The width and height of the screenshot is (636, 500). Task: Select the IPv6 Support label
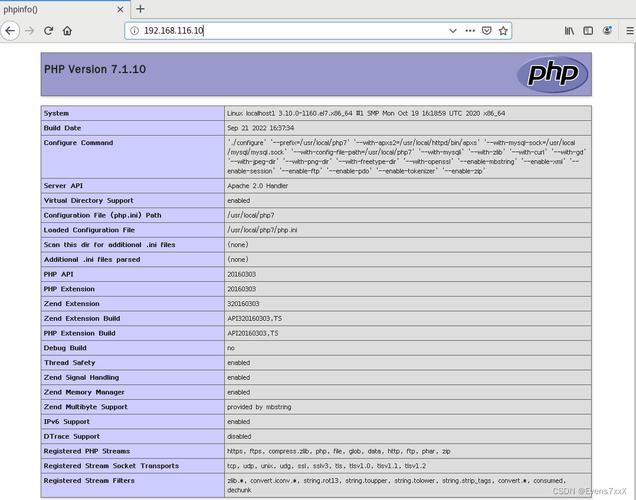[67, 422]
